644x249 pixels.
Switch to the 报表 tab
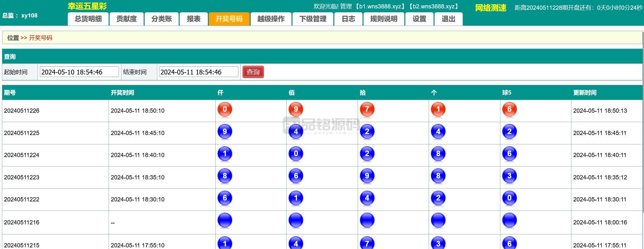tap(194, 19)
